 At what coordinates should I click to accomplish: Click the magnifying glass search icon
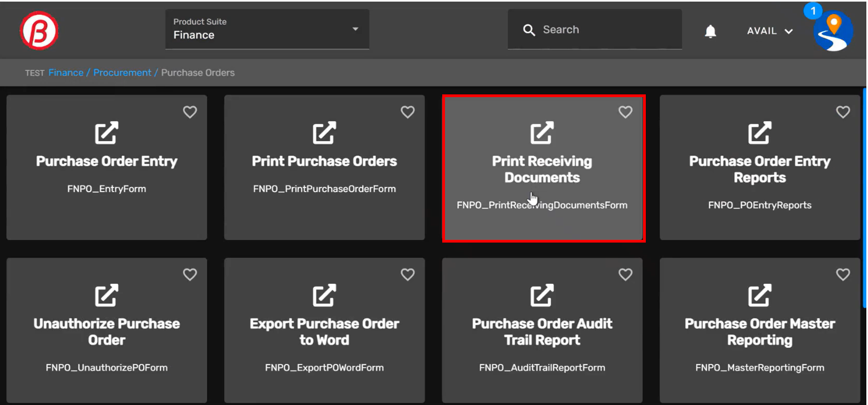[x=529, y=30]
